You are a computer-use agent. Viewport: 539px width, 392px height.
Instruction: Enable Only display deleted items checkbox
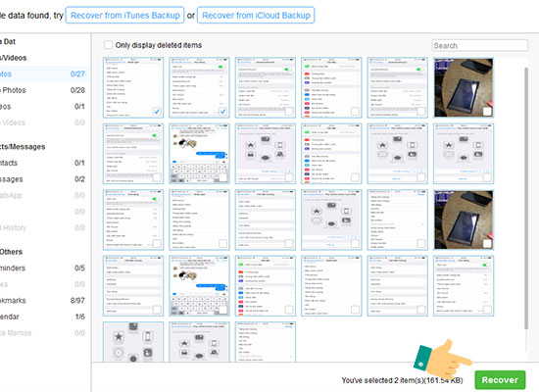click(x=108, y=45)
